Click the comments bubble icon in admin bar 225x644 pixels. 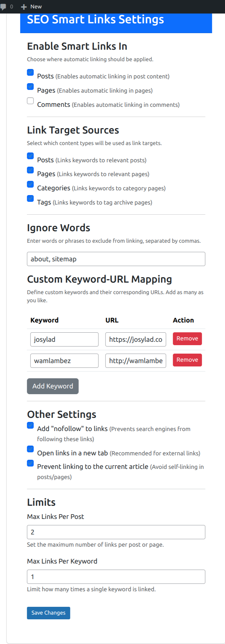(x=3, y=7)
